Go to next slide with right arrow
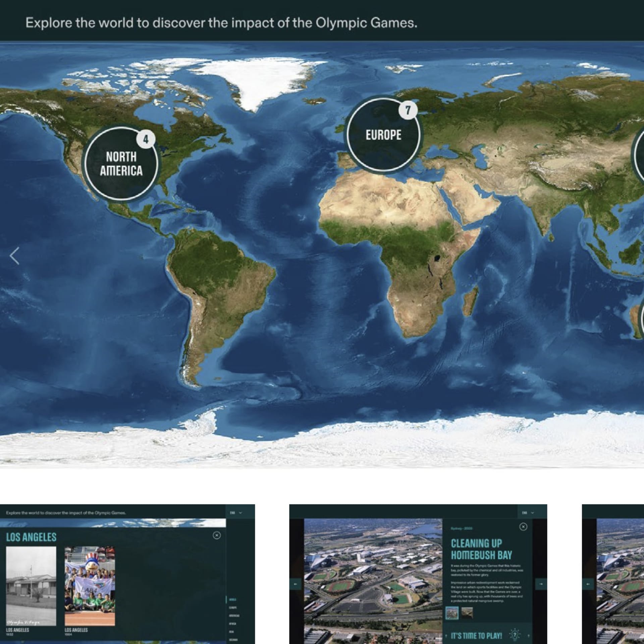The height and width of the screenshot is (644, 644). tap(541, 584)
